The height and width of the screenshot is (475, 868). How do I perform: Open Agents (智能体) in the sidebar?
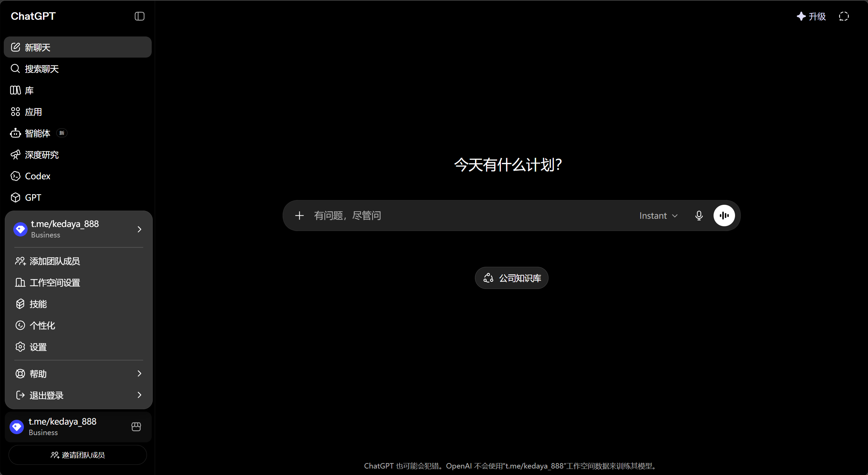pyautogui.click(x=78, y=133)
